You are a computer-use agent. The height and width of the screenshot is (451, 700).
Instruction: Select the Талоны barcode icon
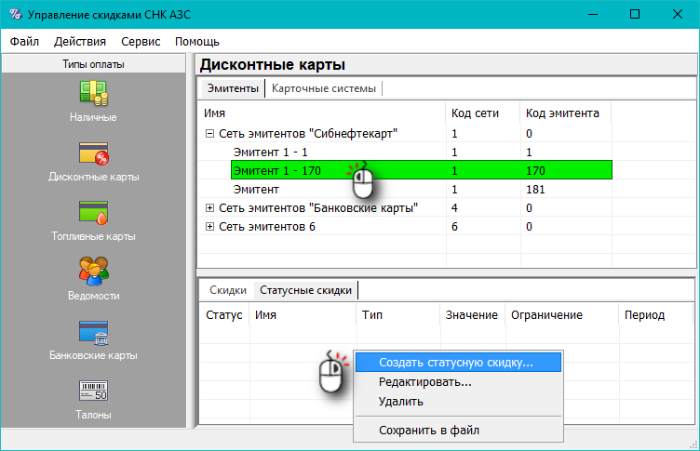pyautogui.click(x=93, y=389)
